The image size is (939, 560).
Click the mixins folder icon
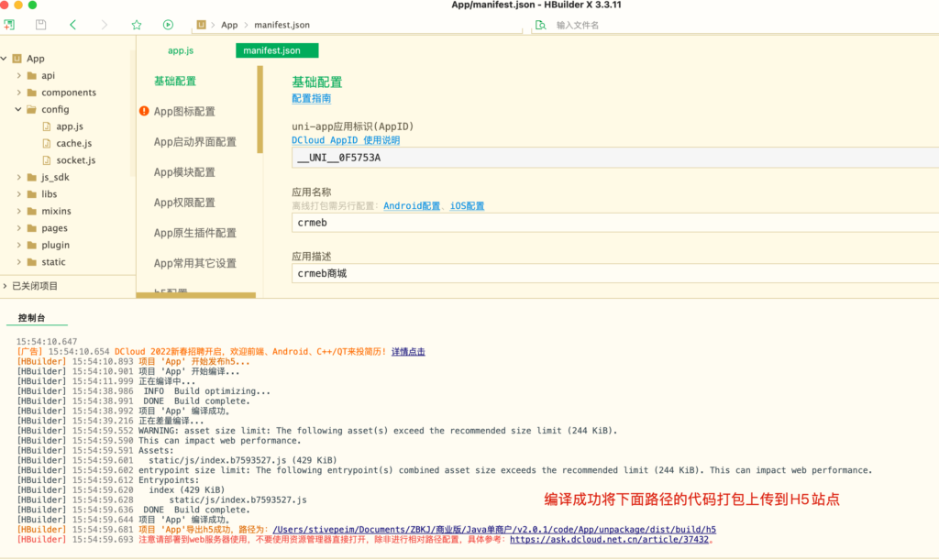32,211
